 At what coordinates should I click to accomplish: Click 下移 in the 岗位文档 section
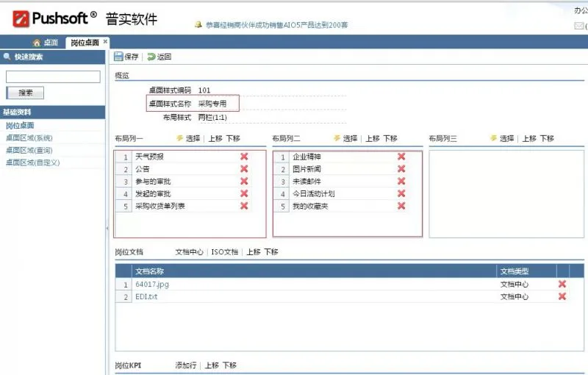coord(271,252)
